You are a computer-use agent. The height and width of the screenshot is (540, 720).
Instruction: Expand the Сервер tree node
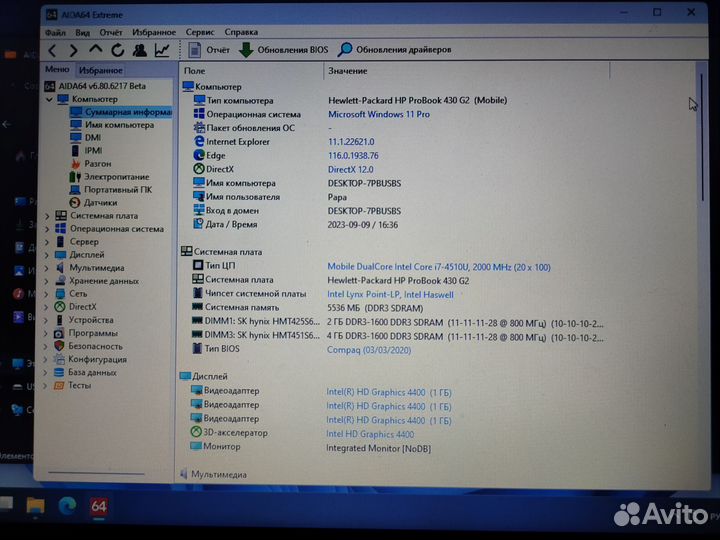[47, 242]
